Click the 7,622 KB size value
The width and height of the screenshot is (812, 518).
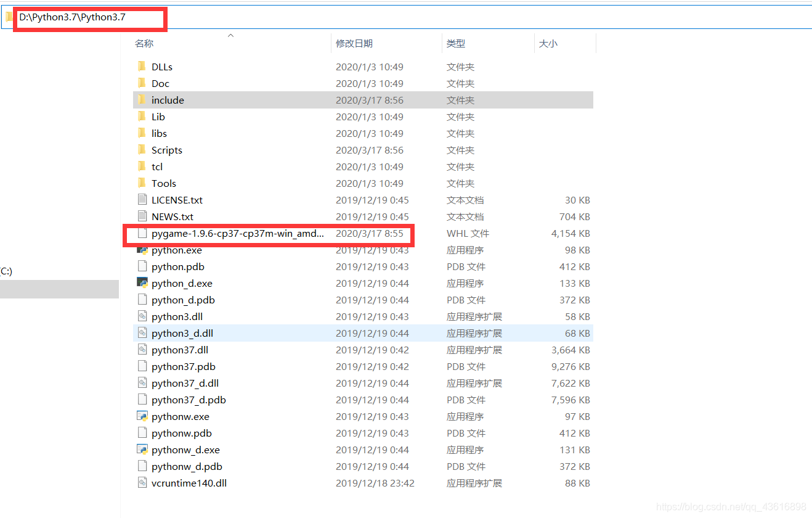[570, 383]
